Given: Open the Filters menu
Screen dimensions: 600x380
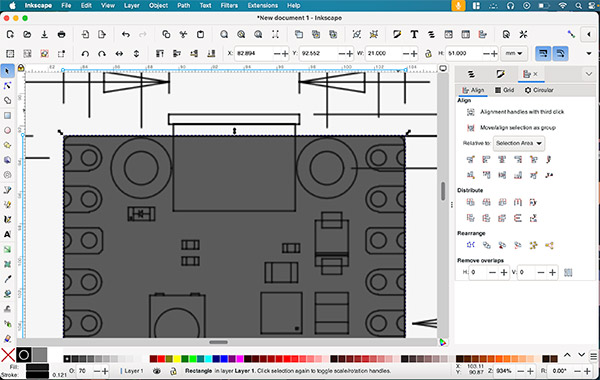Looking at the screenshot, I should [x=229, y=5].
